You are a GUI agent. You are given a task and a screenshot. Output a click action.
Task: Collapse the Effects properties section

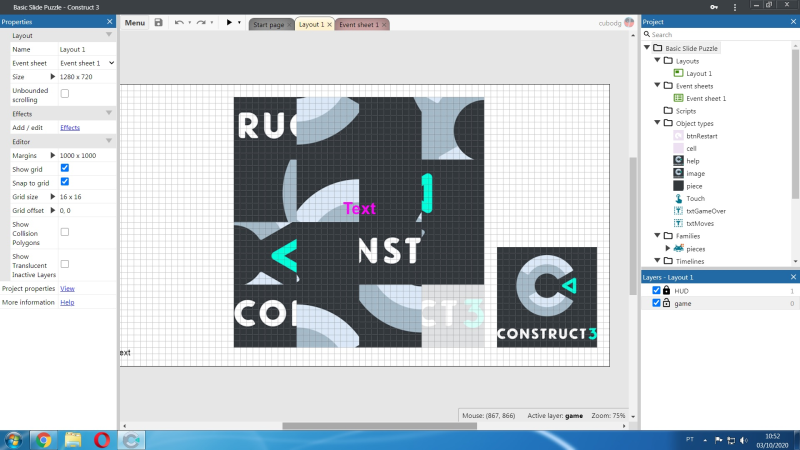(109, 113)
